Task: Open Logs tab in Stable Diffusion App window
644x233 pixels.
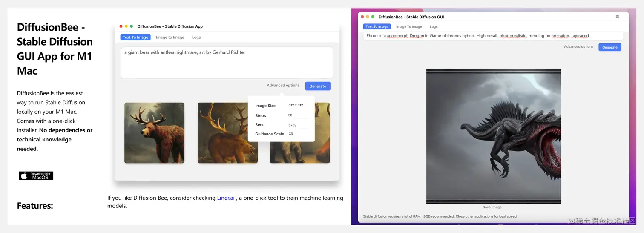Action: (196, 37)
